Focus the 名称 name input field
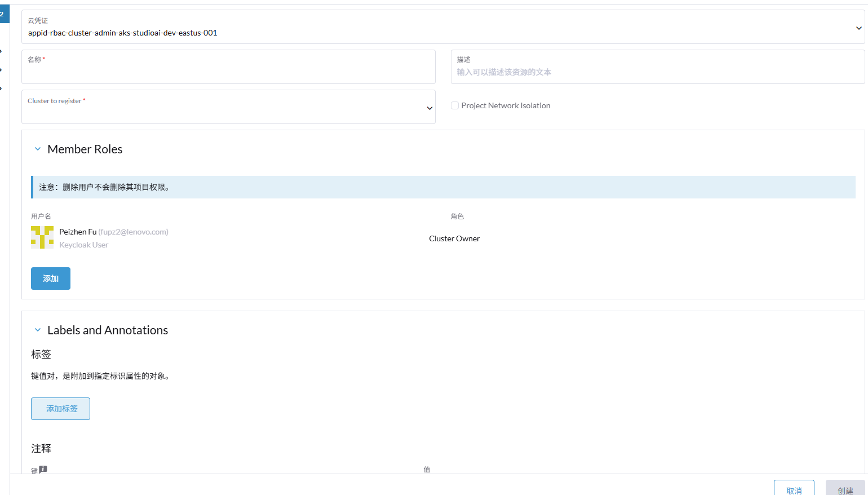 click(x=228, y=72)
